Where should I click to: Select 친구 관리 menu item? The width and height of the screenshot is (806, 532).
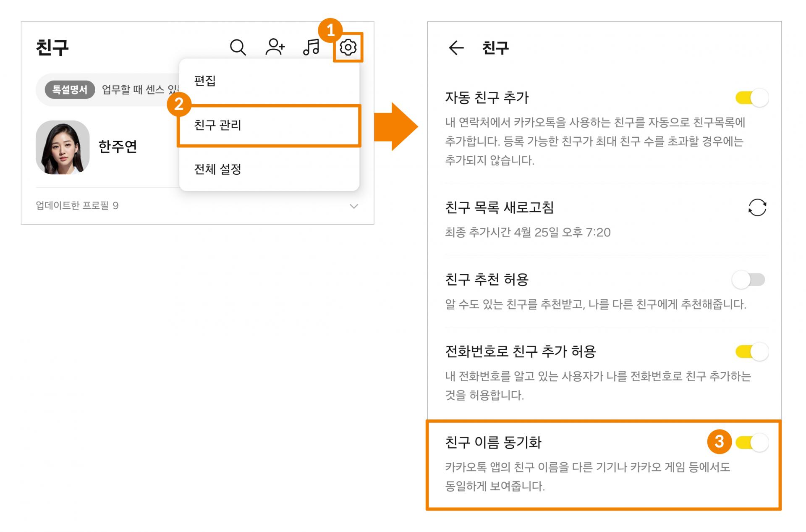217,125
